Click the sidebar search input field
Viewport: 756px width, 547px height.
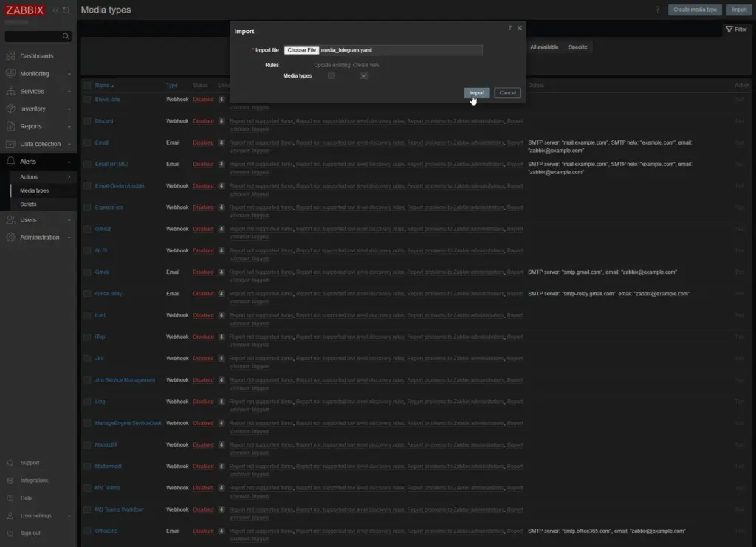click(33, 36)
